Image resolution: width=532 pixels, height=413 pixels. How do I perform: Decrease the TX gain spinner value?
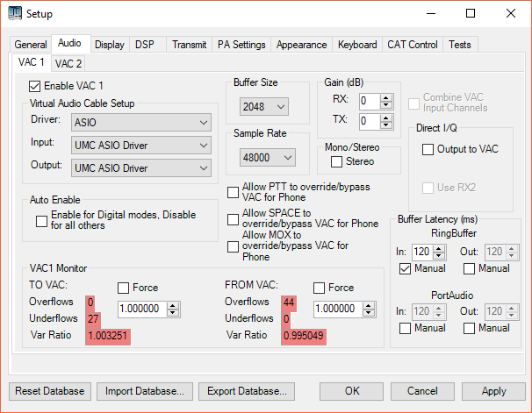(x=387, y=125)
